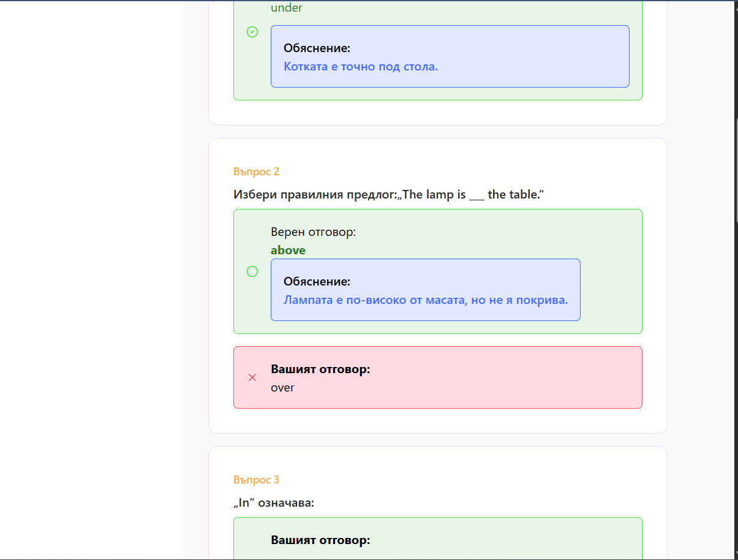738x560 pixels.
Task: Click the red X icon beside 'Вашият отговор: over'
Action: (252, 377)
